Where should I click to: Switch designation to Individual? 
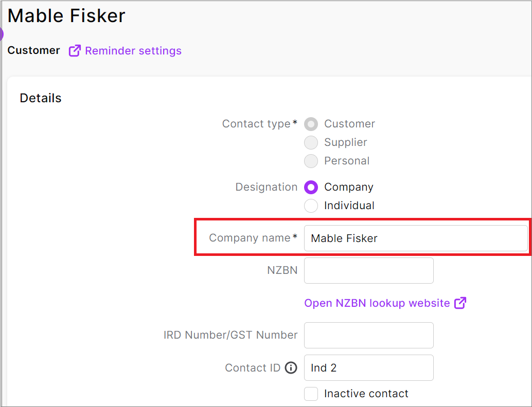click(x=311, y=206)
